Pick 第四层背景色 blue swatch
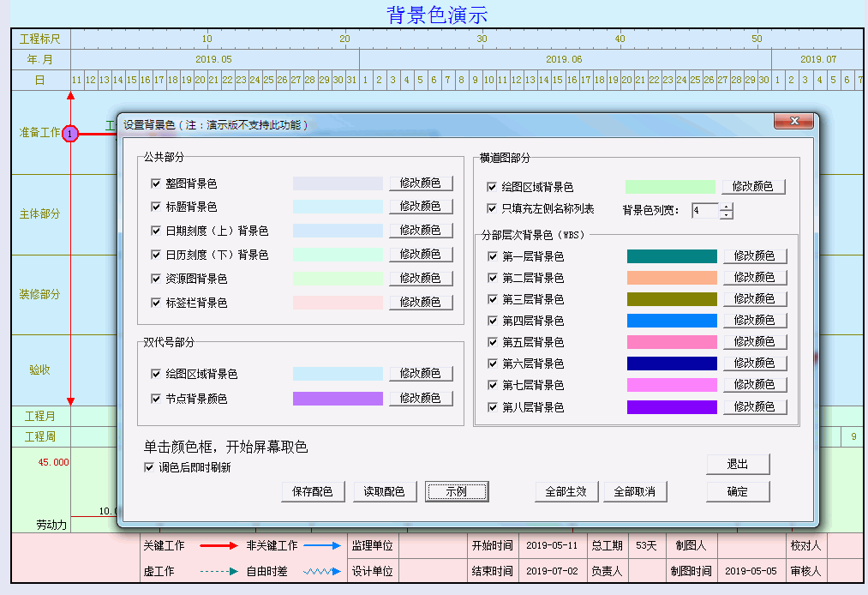The width and height of the screenshot is (868, 595). 672,321
